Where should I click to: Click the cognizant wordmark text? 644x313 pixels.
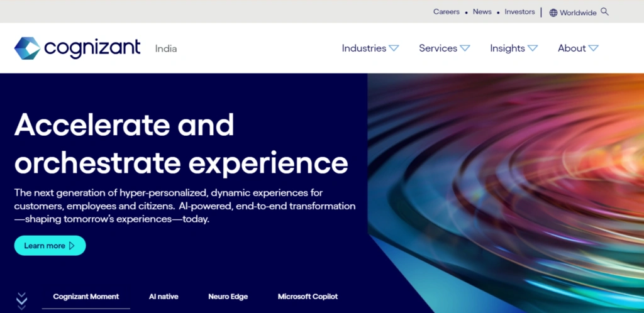(x=92, y=48)
